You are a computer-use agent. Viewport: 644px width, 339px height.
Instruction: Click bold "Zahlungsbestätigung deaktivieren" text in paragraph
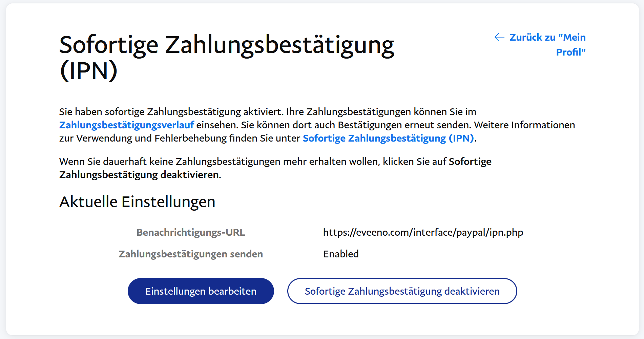pos(139,175)
